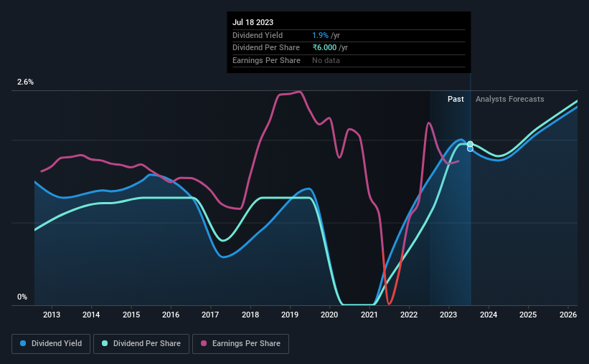Click the 0% y-axis label
The width and height of the screenshot is (589, 364).
coord(22,297)
